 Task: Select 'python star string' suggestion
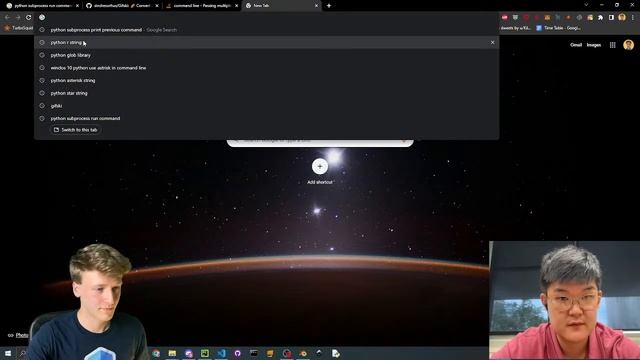coord(267,93)
